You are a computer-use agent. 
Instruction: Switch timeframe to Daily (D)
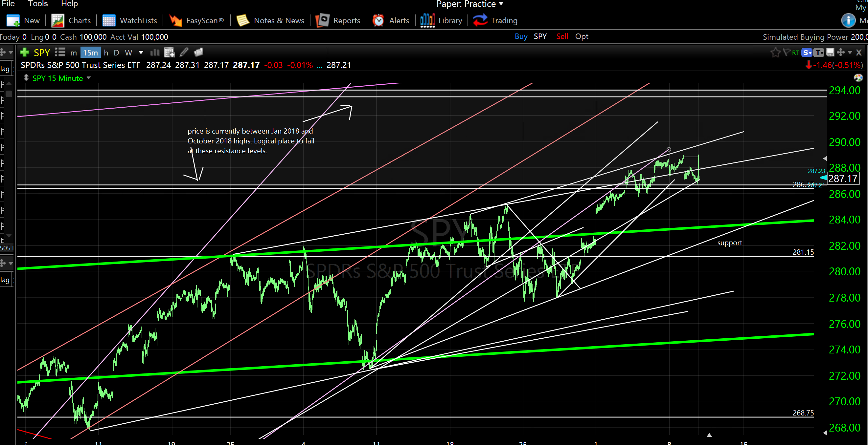(116, 53)
